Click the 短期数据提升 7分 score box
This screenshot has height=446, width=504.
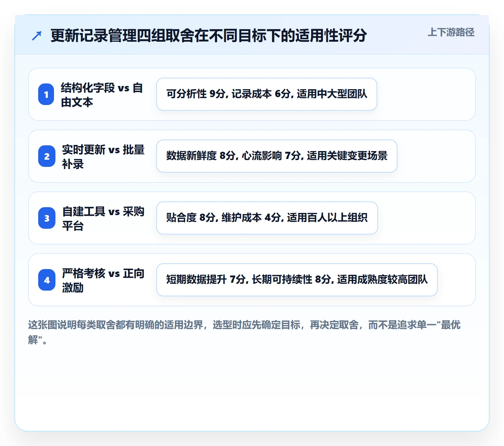pos(297,280)
